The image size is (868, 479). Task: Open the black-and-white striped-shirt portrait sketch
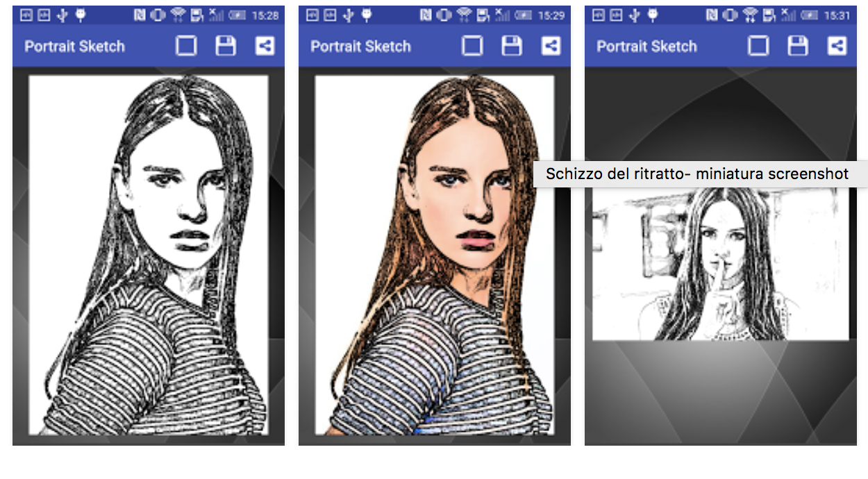click(x=149, y=255)
